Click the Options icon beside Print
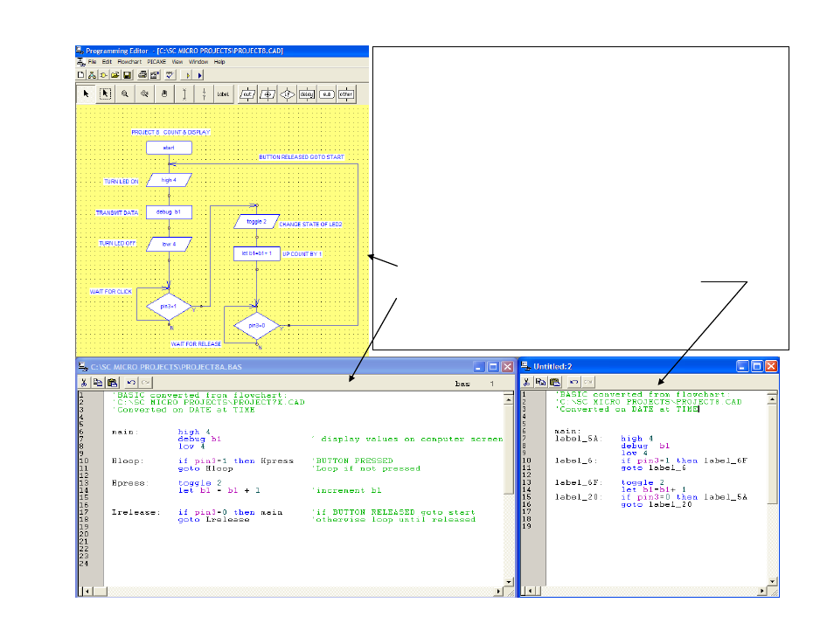The height and width of the screenshot is (644, 834). [155, 75]
